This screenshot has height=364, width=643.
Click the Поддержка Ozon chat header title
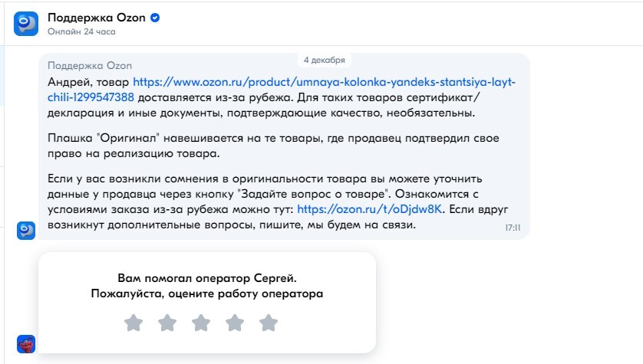coord(97,18)
